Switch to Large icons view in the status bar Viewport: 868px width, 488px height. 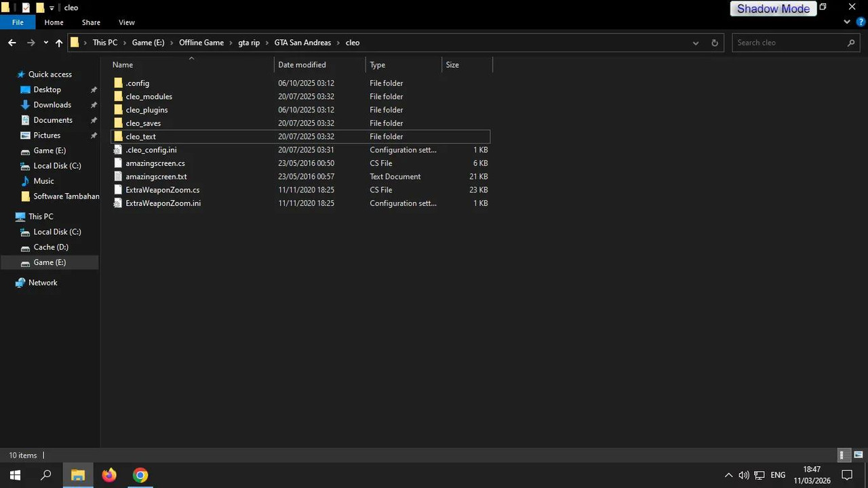[x=858, y=455]
